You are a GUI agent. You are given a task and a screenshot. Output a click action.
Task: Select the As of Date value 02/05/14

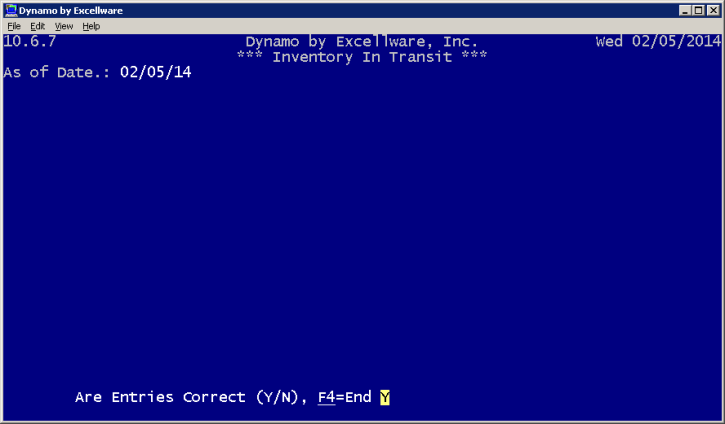click(155, 72)
